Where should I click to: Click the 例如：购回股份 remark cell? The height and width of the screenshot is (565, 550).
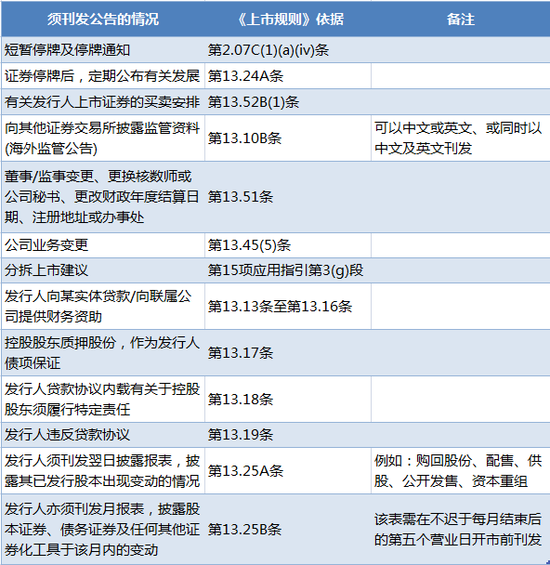click(x=461, y=471)
